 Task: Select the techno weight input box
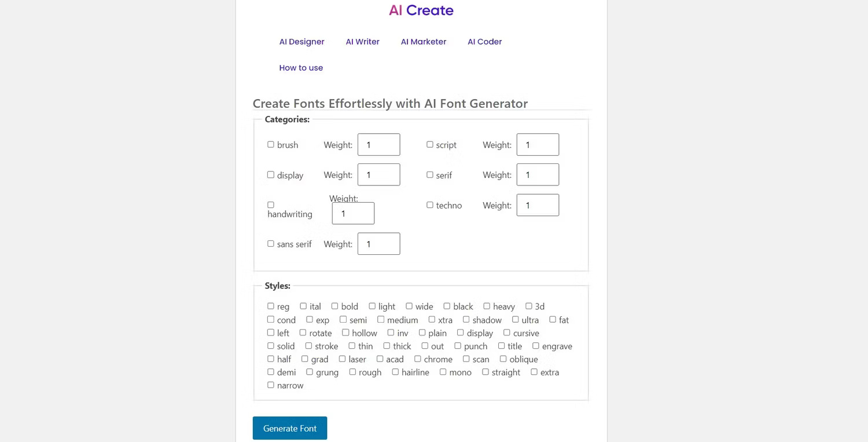(538, 204)
